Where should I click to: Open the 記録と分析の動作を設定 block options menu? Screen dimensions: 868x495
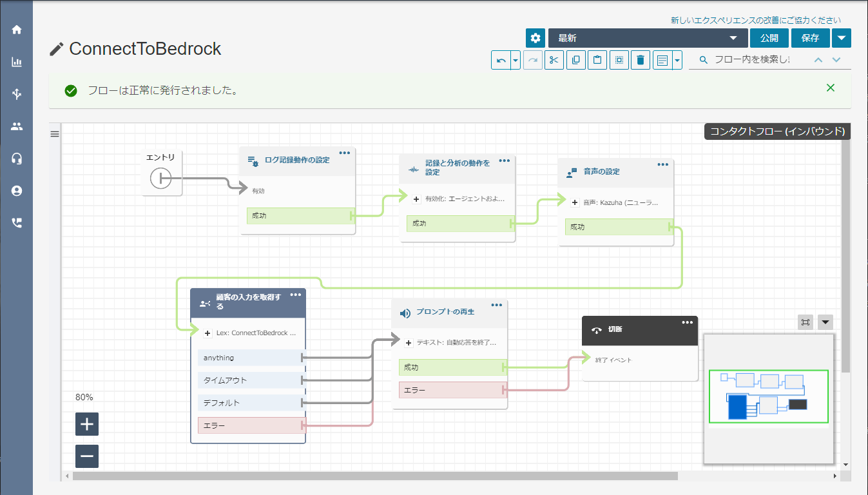[505, 160]
